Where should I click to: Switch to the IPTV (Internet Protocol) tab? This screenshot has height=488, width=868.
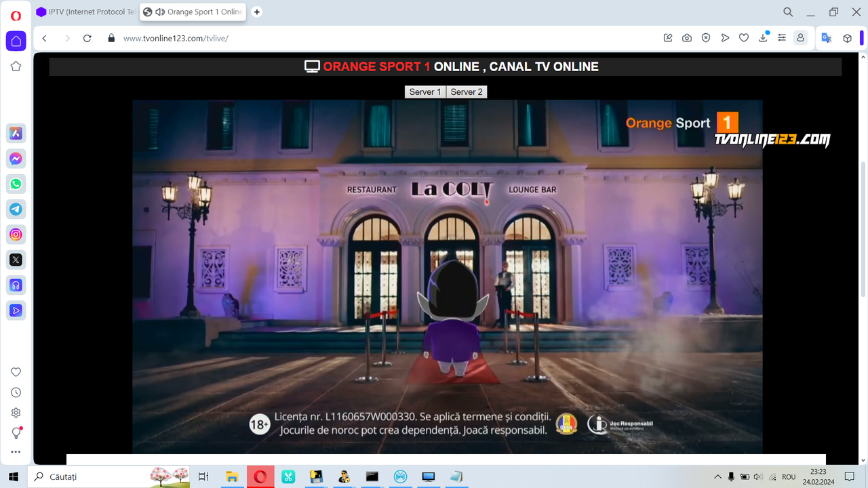click(x=86, y=12)
